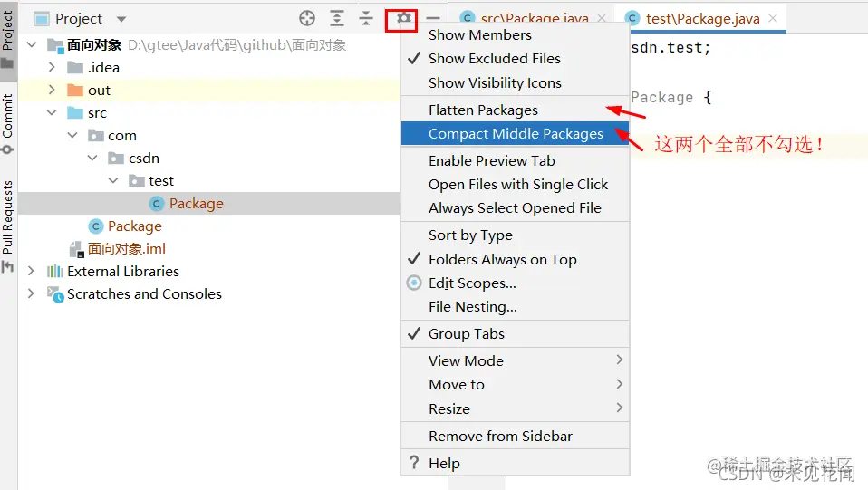Open the View Mode submenu
Image resolution: width=868 pixels, height=490 pixels.
tap(516, 361)
